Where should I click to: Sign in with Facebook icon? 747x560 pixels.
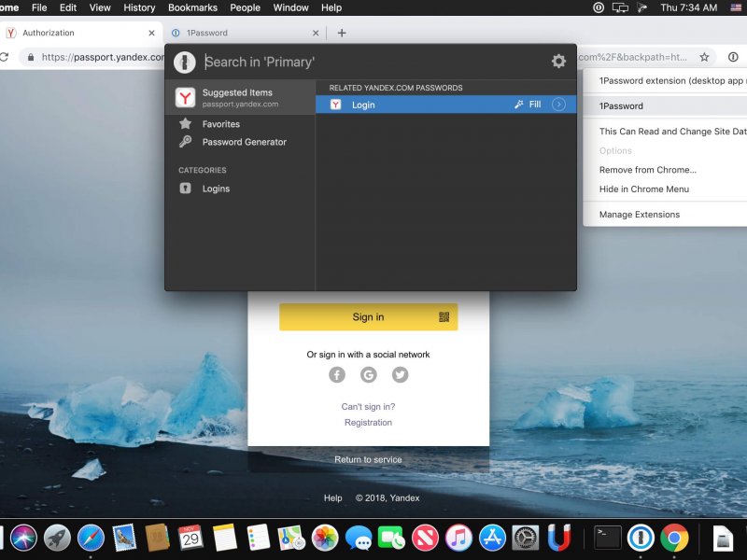tap(337, 375)
